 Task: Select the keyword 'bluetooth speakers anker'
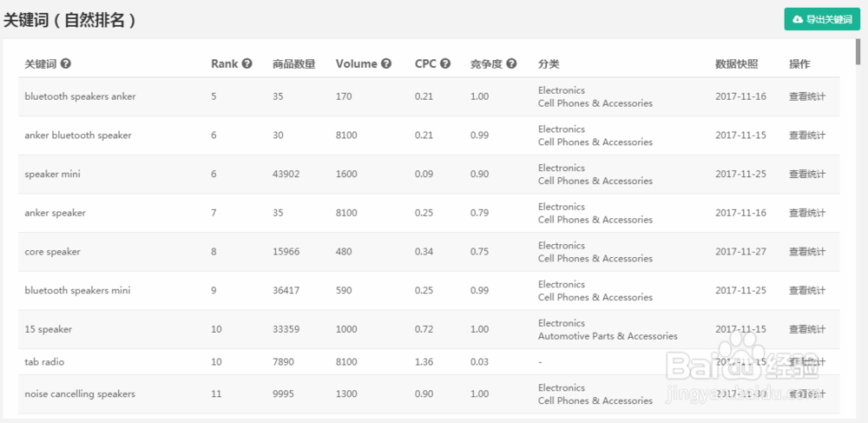(x=80, y=96)
